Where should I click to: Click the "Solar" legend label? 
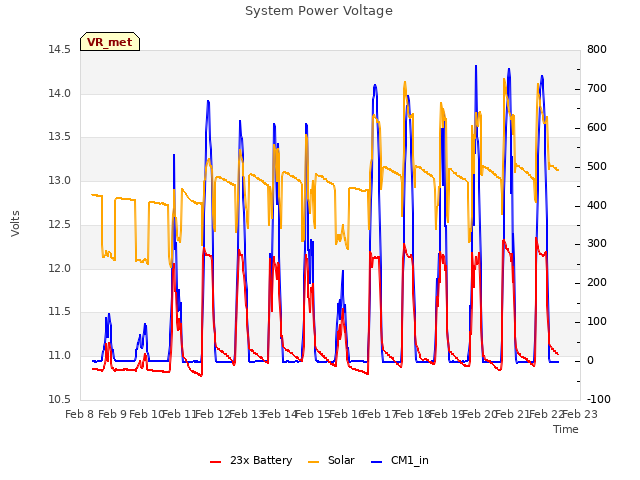(x=341, y=460)
